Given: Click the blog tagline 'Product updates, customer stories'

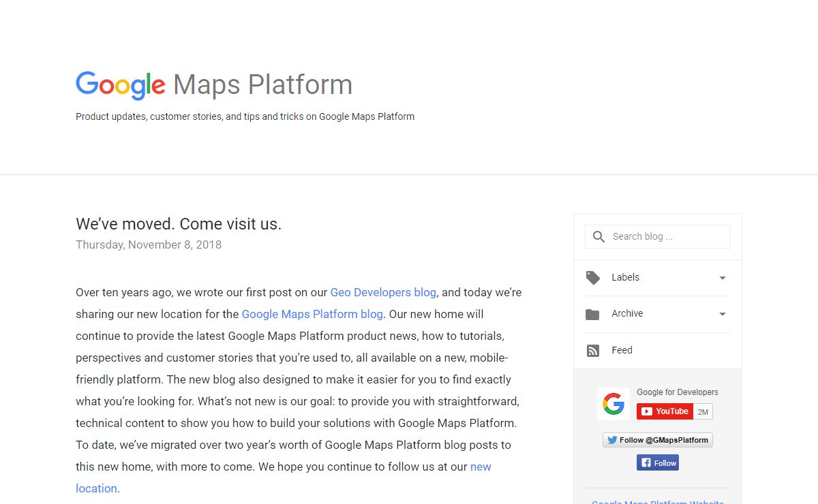Looking at the screenshot, I should tap(245, 116).
